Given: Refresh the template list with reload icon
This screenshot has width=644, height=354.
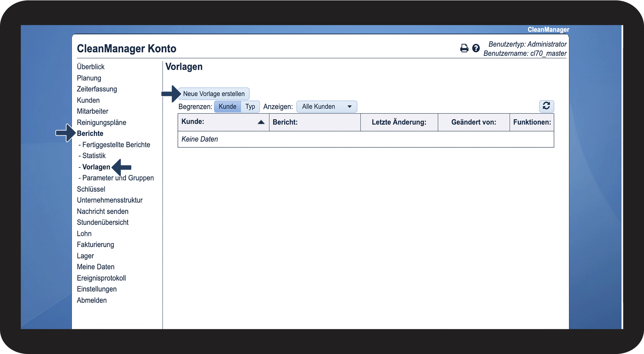Looking at the screenshot, I should pos(546,106).
